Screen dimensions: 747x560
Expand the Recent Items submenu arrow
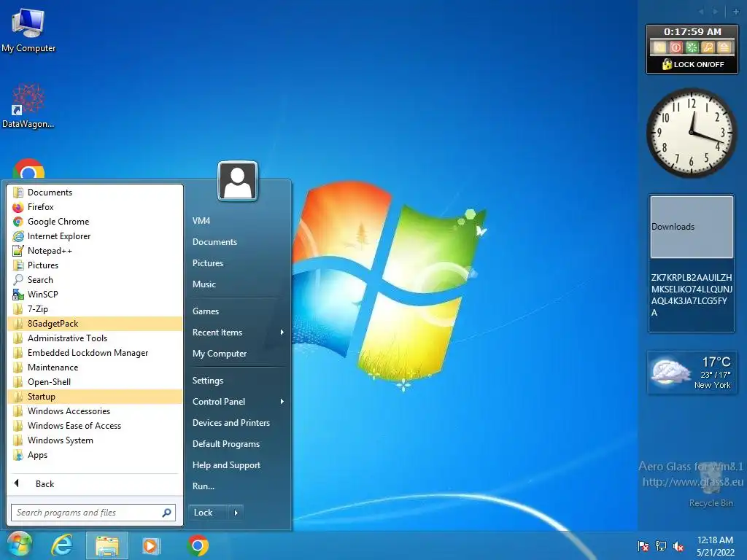point(282,332)
